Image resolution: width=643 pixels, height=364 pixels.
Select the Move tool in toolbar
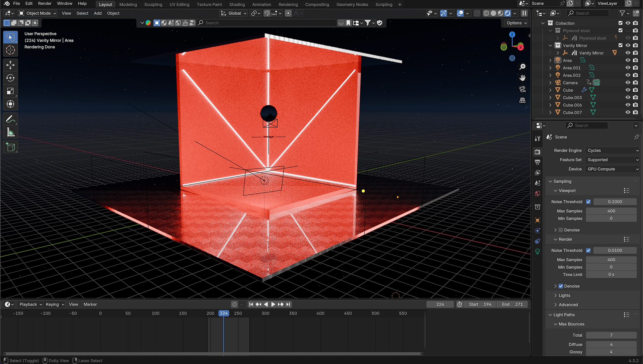10,65
